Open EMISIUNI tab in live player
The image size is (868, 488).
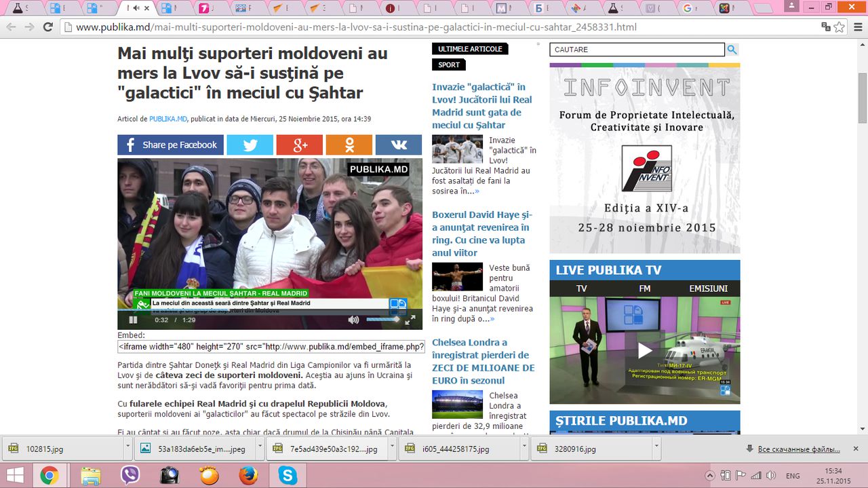point(708,288)
